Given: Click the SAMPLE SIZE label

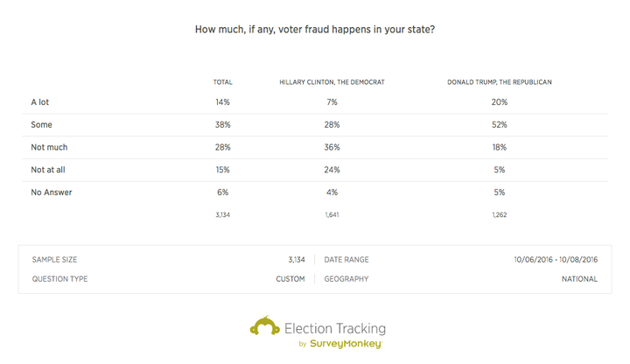Looking at the screenshot, I should (x=54, y=260).
